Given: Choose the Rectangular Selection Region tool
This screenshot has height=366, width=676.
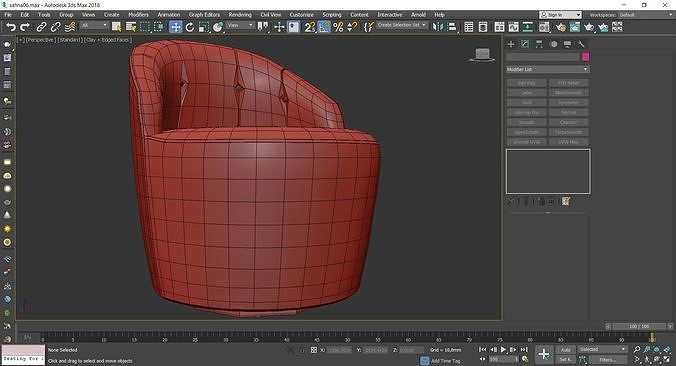Looking at the screenshot, I should (145, 27).
